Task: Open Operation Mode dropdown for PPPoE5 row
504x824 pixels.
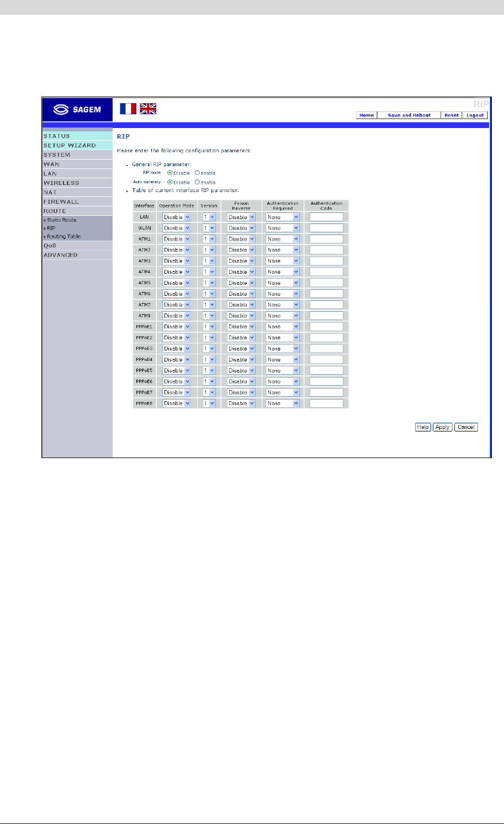Action: pos(177,370)
